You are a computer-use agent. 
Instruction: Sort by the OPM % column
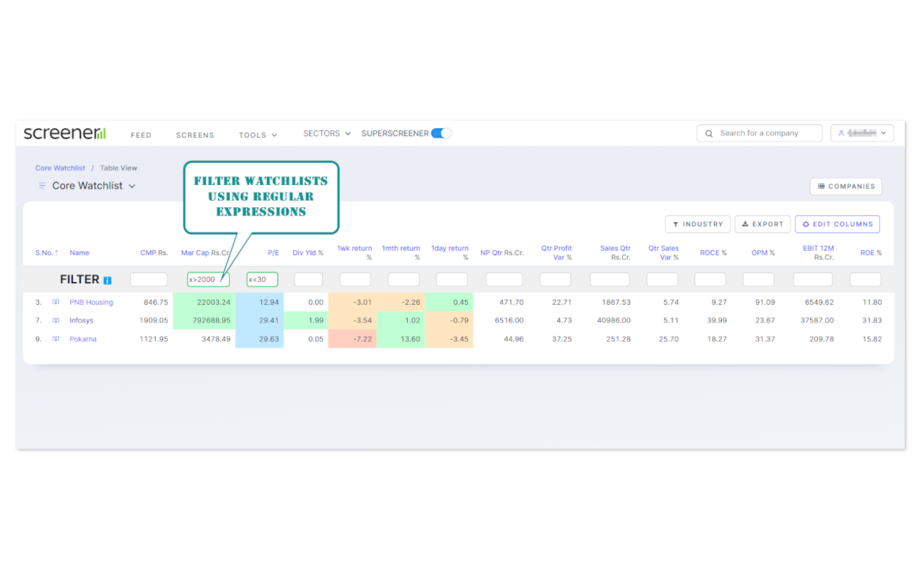click(763, 253)
